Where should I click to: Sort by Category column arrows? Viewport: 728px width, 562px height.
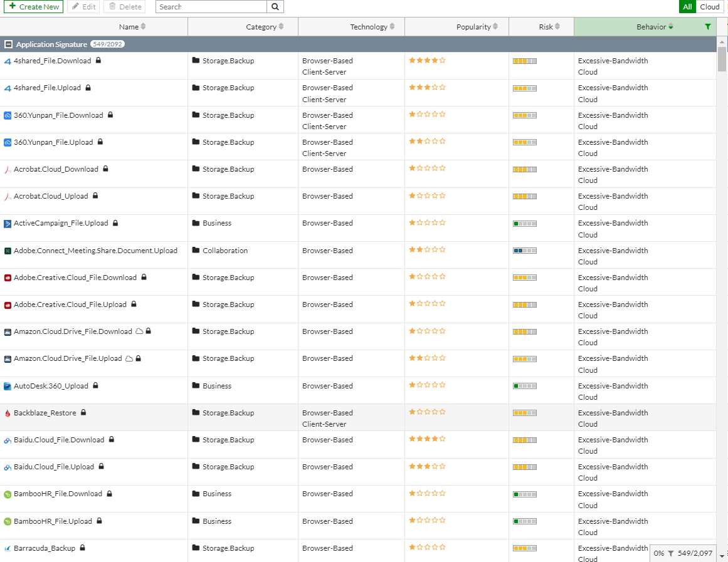coord(282,26)
